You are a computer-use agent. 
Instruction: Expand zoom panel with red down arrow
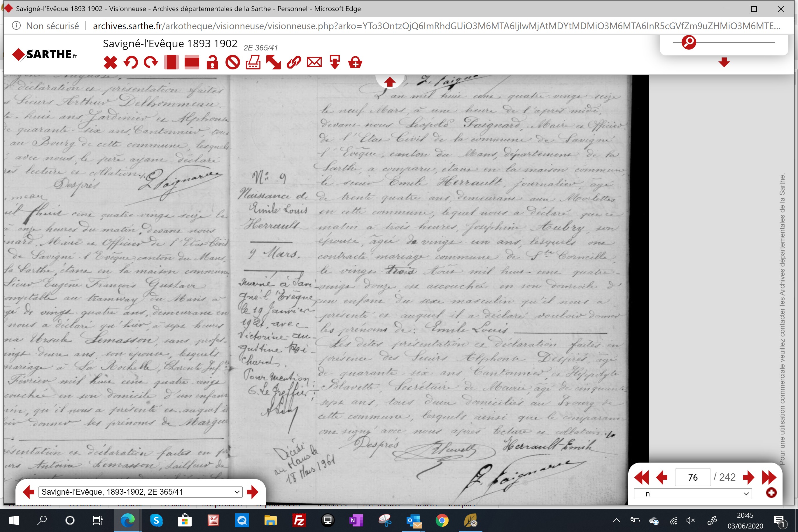(x=724, y=62)
